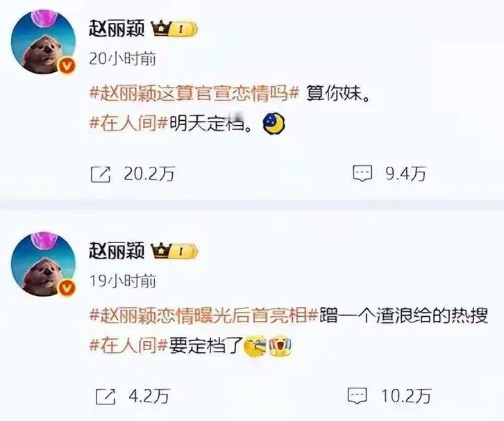This screenshot has height=421, width=504.
Task: Click the orange verified V badge on the first avatar
Action: coord(67,66)
